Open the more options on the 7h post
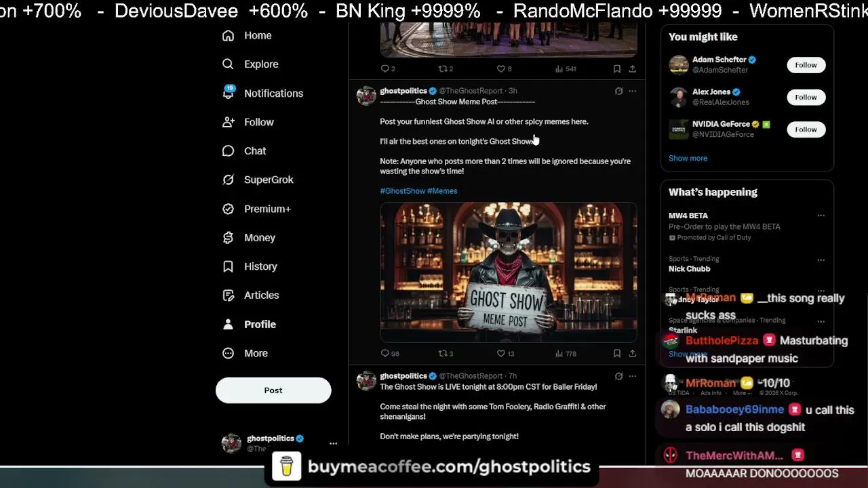Image resolution: width=868 pixels, height=488 pixels. [x=632, y=376]
